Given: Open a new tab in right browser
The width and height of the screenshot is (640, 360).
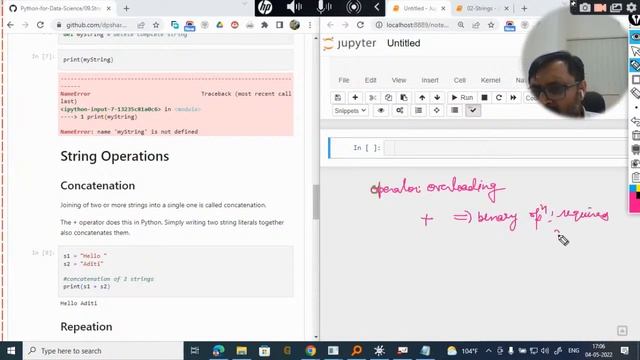Looking at the screenshot, I should point(524,9).
